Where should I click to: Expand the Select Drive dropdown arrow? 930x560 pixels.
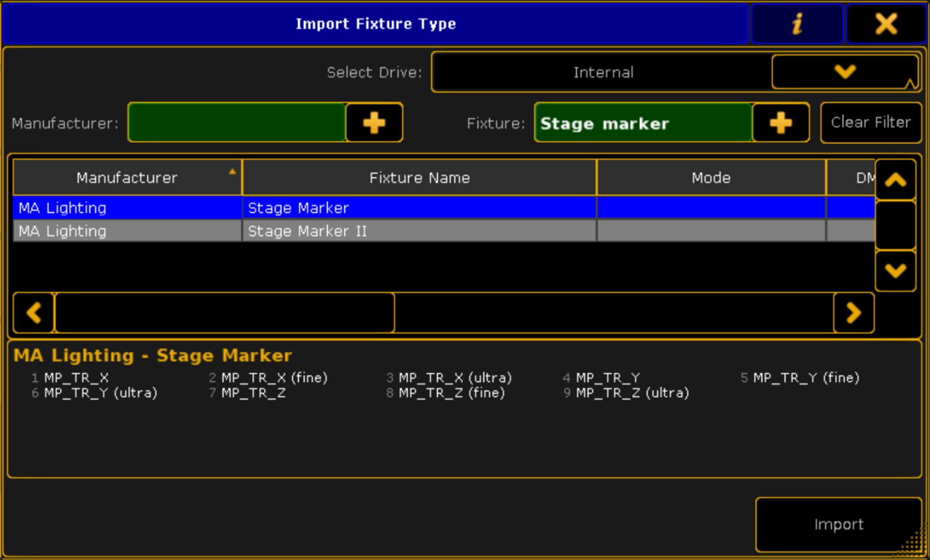(x=845, y=72)
